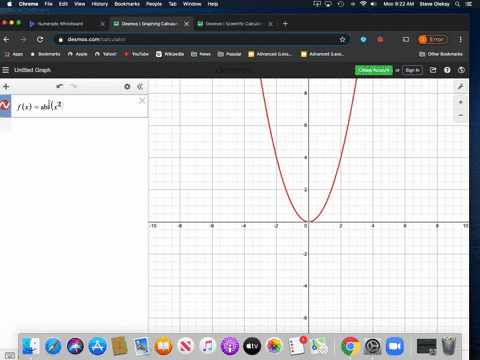Open the History menu

tap(100, 4)
